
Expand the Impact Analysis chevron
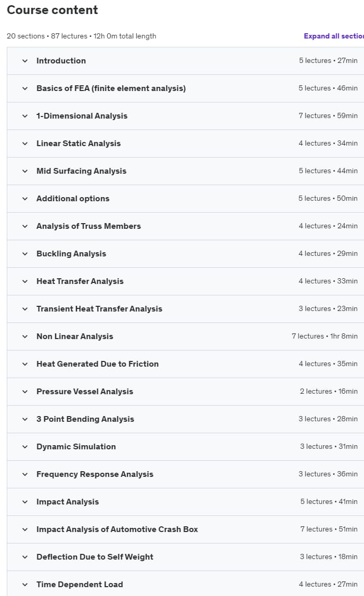click(x=24, y=502)
